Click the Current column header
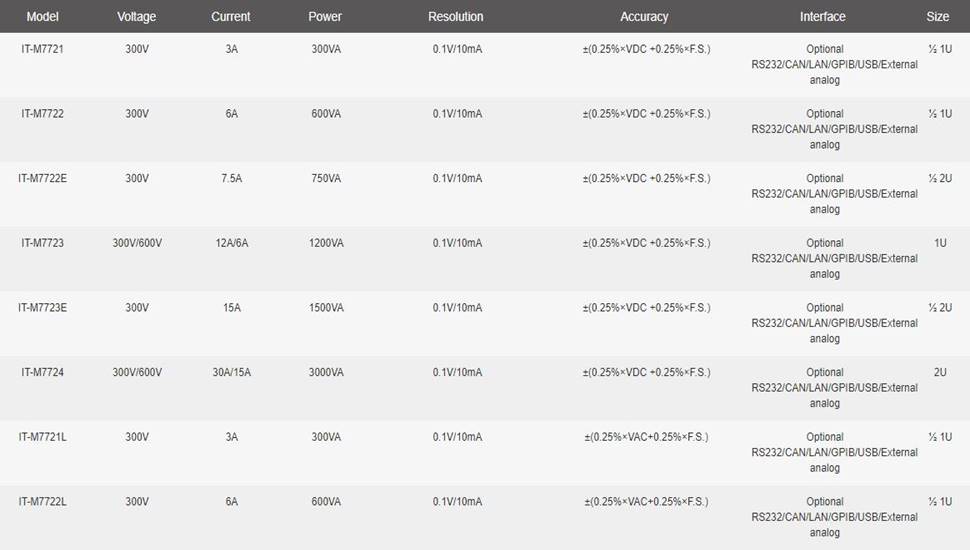 coord(231,17)
